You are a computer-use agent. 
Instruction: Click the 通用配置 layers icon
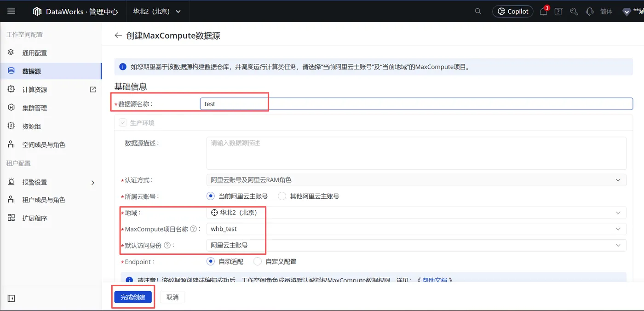11,52
